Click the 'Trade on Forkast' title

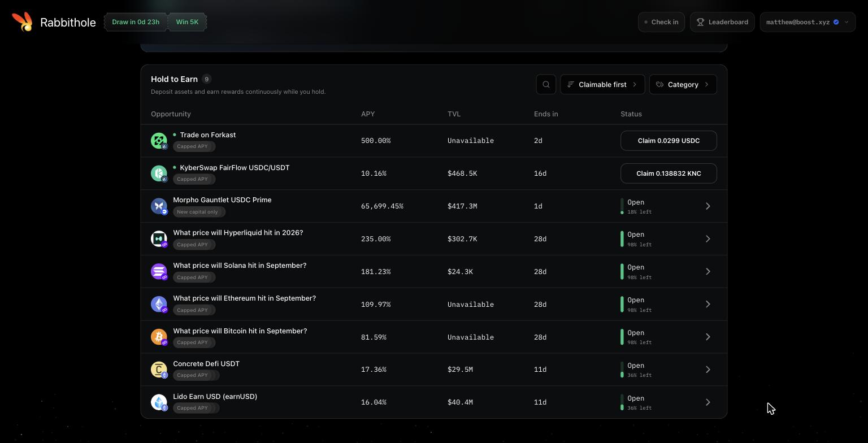208,135
